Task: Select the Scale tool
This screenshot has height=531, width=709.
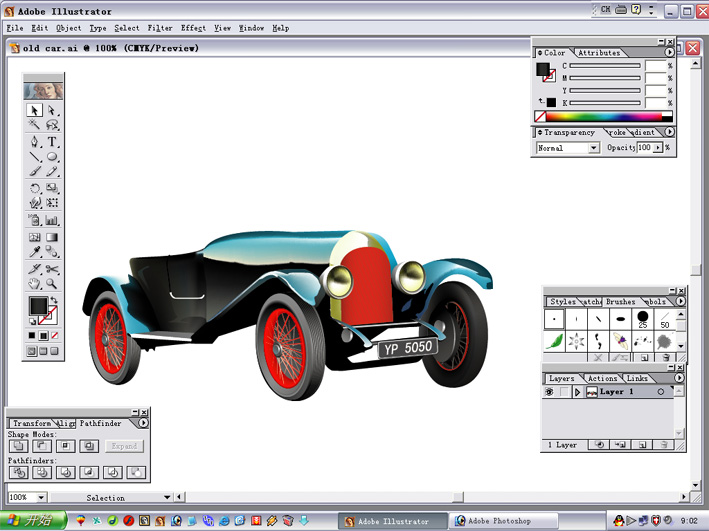Action: click(x=52, y=188)
